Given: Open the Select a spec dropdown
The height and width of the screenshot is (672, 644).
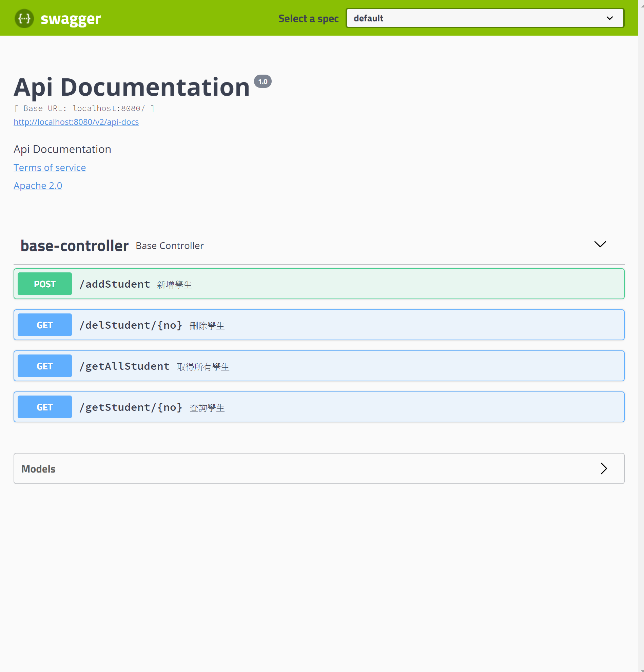Looking at the screenshot, I should point(485,18).
